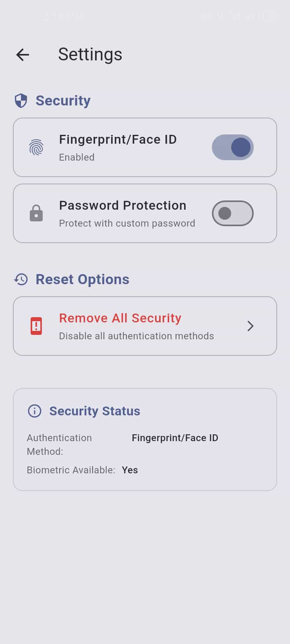Tap the Security section heading
The width and height of the screenshot is (290, 644).
coord(63,101)
